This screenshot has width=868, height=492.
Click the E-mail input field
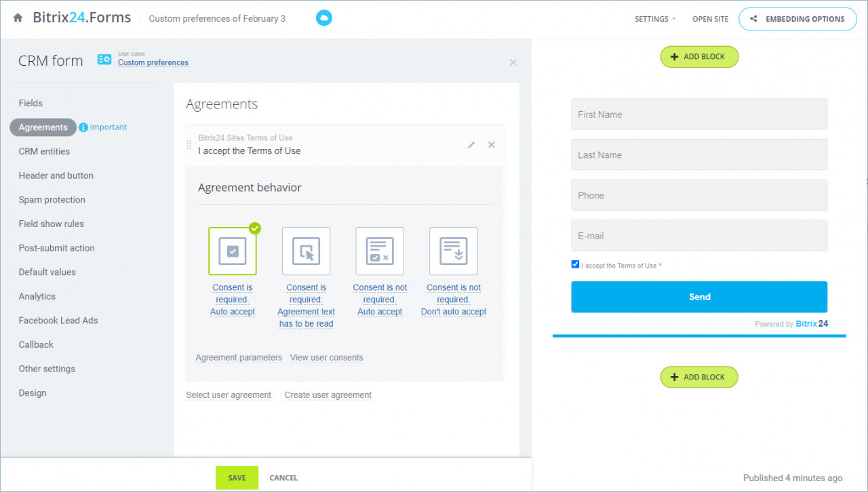699,235
